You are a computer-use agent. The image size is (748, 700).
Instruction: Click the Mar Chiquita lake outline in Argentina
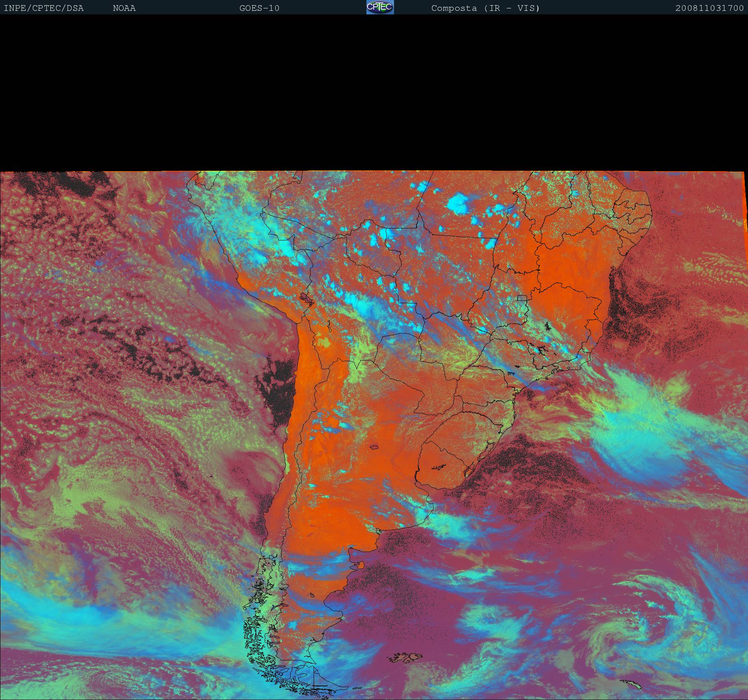coord(375,448)
